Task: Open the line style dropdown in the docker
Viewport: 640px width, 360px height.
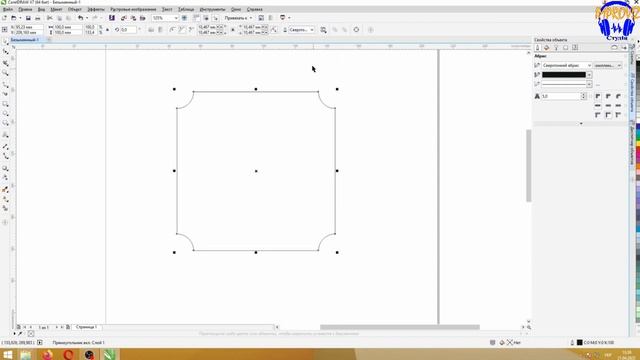Action: pos(589,84)
